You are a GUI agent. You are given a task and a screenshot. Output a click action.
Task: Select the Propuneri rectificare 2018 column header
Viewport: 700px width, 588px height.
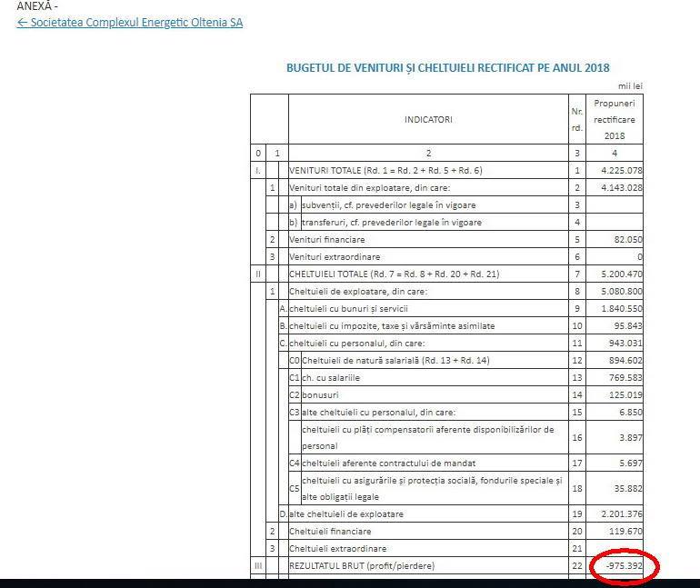(614, 119)
